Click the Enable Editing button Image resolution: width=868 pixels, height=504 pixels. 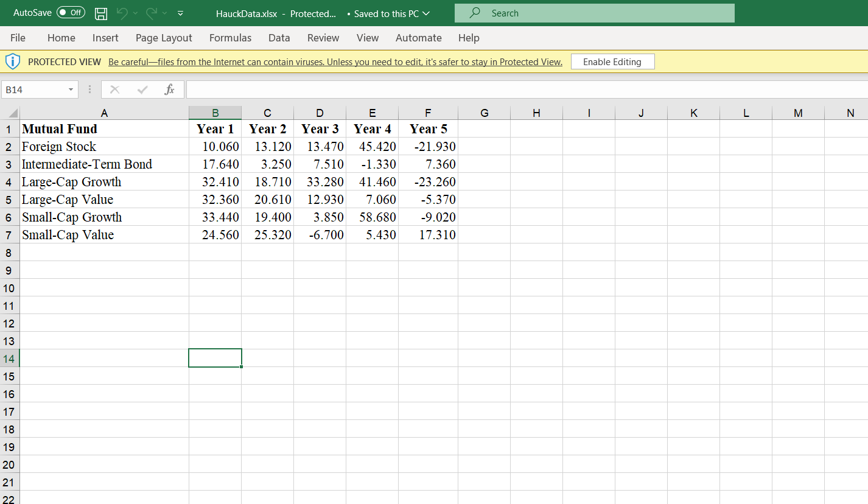pos(612,61)
